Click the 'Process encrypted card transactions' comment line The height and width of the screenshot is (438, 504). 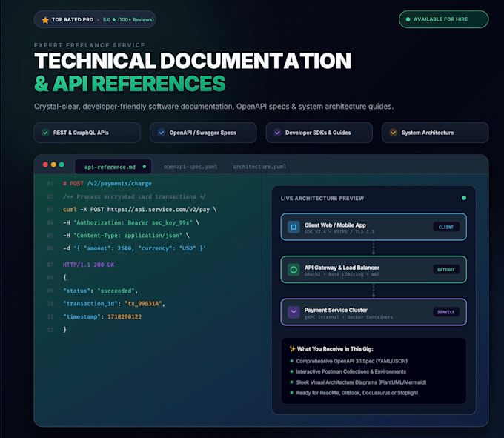point(134,196)
